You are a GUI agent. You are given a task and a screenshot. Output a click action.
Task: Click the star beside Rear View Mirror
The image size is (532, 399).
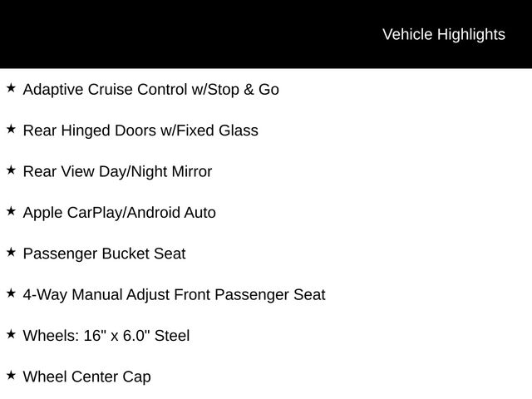pos(11,170)
